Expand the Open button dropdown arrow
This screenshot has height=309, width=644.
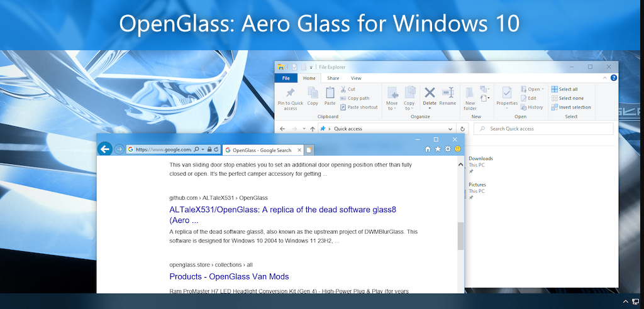[x=543, y=89]
